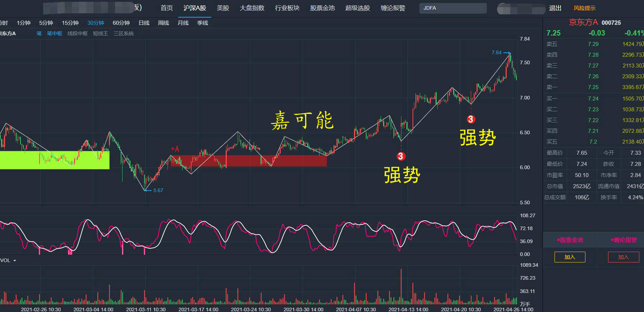The width and height of the screenshot is (644, 312).
Task: Click the 卖三 price 7.27
Action: 593,65
